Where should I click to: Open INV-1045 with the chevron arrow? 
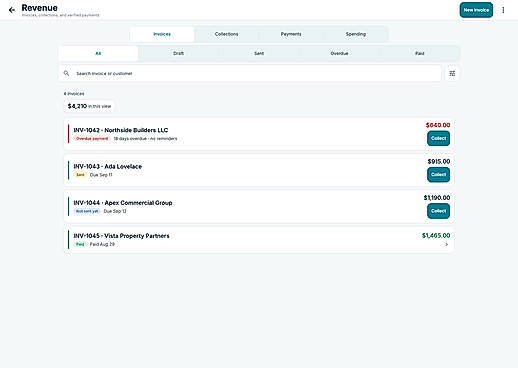click(x=447, y=244)
